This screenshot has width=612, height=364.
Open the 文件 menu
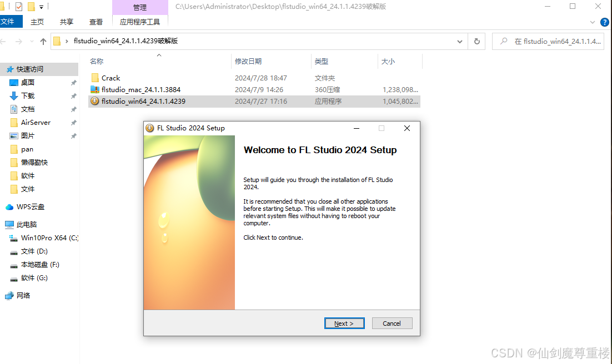pyautogui.click(x=8, y=22)
